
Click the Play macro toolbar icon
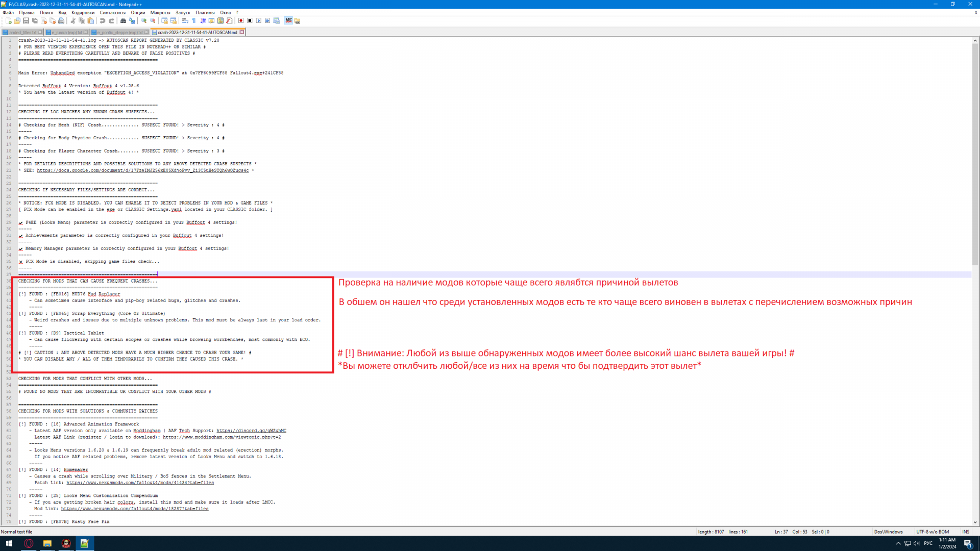tap(259, 21)
